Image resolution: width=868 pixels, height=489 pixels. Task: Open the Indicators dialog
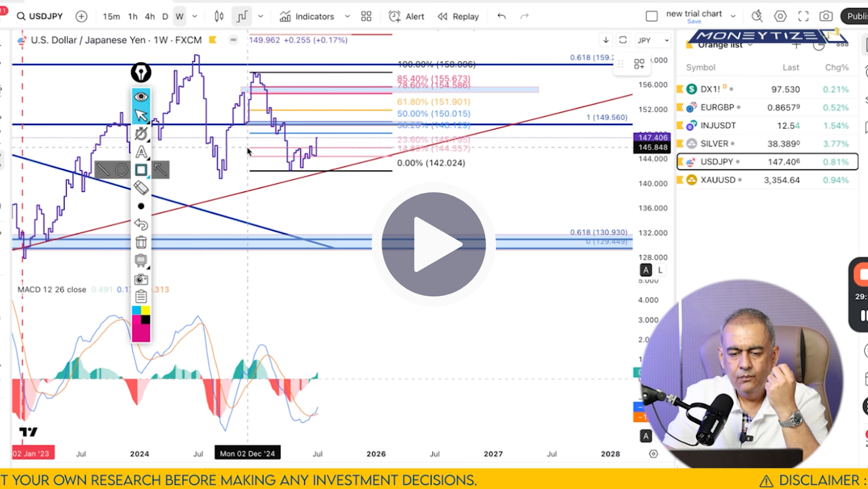(x=307, y=16)
